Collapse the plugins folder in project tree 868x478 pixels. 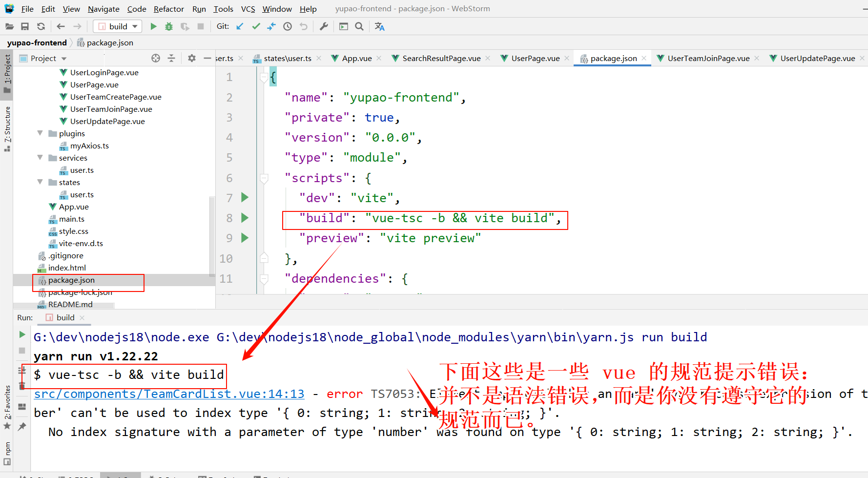(x=40, y=133)
